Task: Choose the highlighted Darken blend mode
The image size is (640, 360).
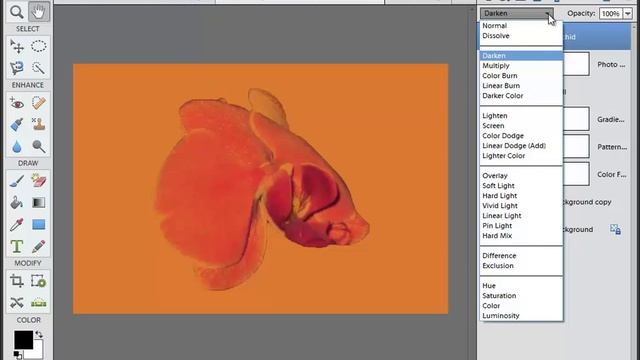Action: coord(521,56)
